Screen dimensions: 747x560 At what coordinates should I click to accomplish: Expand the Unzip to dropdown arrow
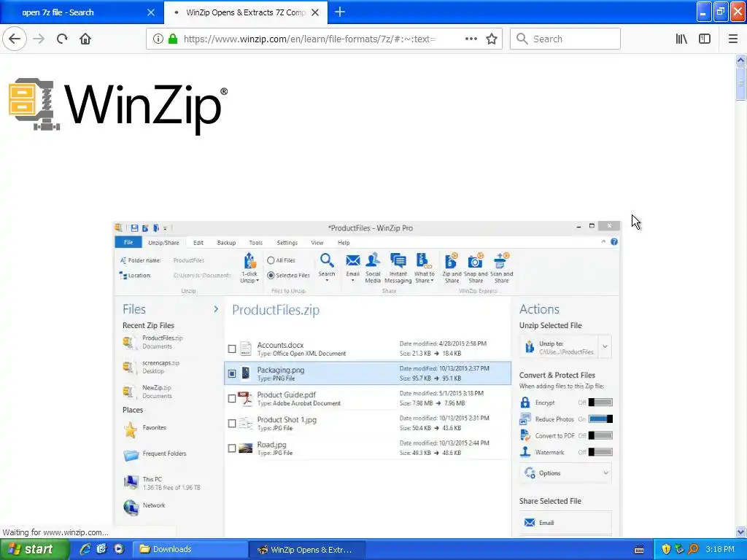pyautogui.click(x=605, y=346)
